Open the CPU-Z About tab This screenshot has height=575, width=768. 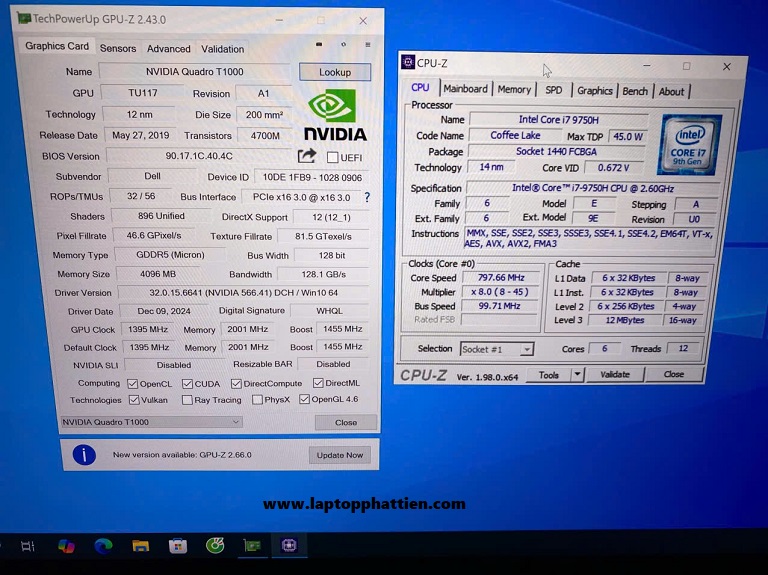click(x=671, y=92)
